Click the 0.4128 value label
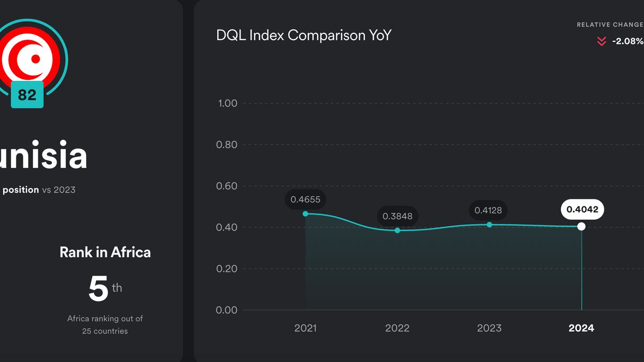Viewport: 644px width, 362px height. 488,210
